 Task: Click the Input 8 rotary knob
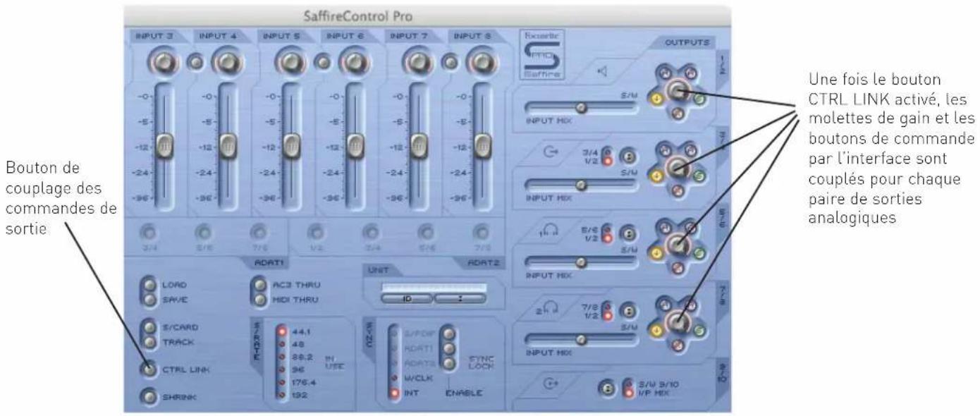482,63
